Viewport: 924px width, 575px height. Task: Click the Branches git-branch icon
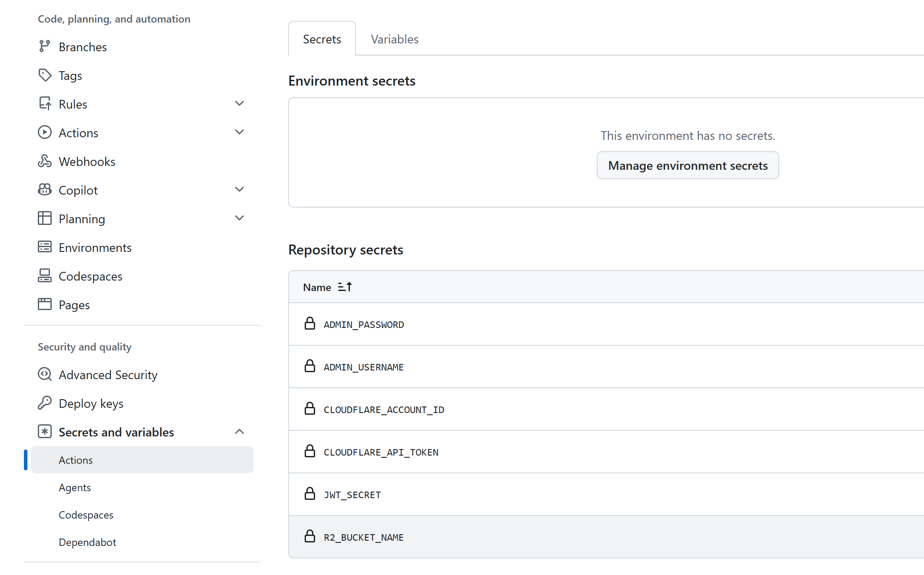click(x=44, y=46)
